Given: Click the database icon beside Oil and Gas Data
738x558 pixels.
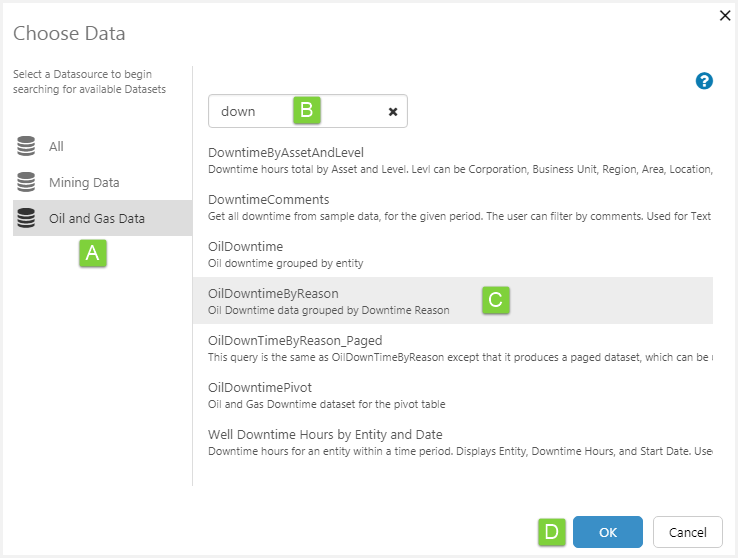Looking at the screenshot, I should coord(26,218).
